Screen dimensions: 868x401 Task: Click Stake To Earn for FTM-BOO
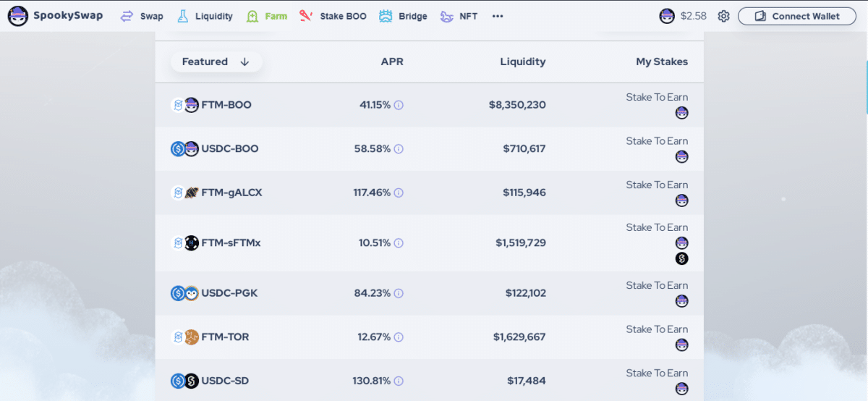[x=657, y=97]
